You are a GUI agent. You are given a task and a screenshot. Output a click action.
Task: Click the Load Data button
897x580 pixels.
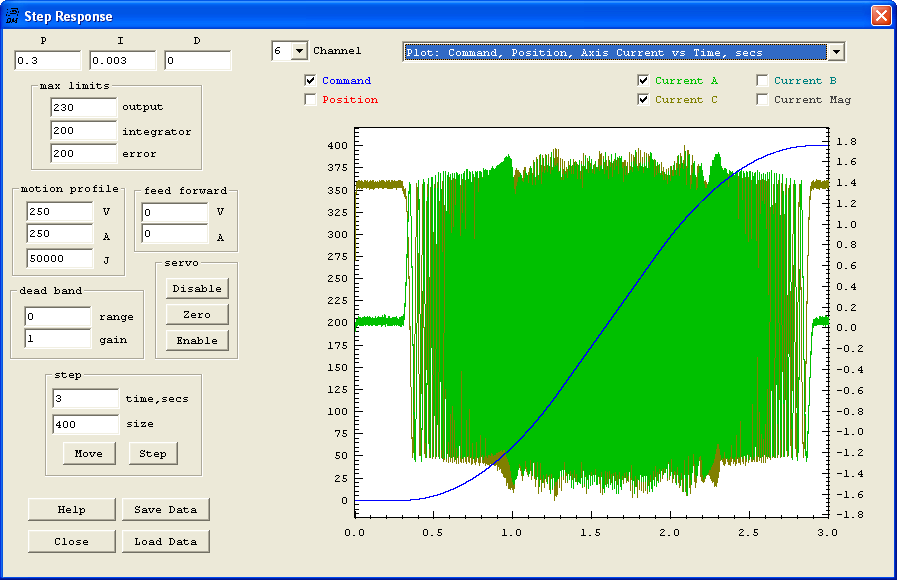tap(167, 542)
